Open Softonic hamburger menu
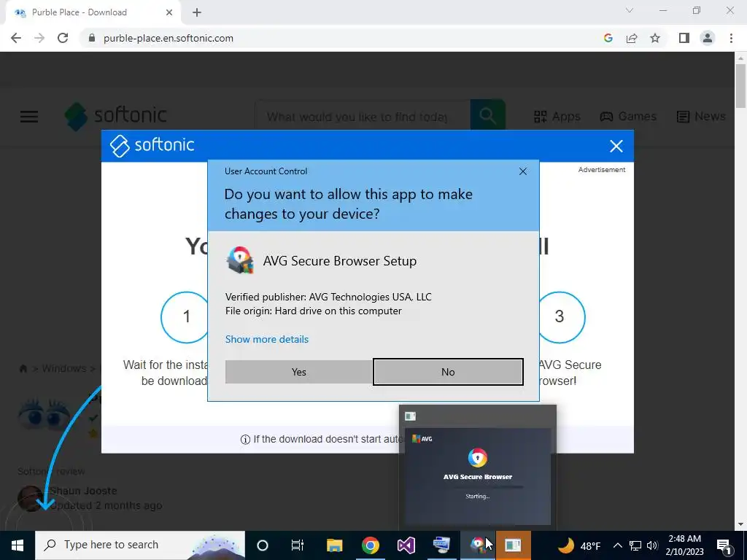 29,116
